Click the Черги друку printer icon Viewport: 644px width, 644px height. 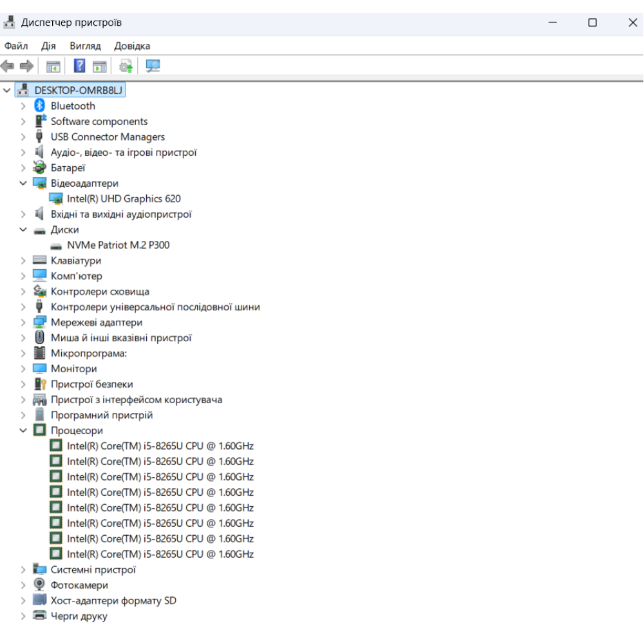[40, 616]
